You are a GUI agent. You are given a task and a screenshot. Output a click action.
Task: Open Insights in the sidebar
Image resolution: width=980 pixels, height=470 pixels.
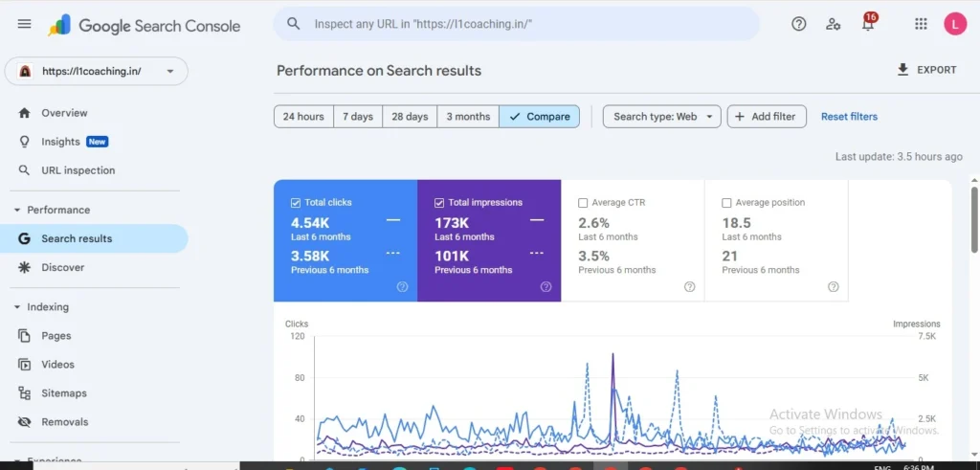pos(94,142)
